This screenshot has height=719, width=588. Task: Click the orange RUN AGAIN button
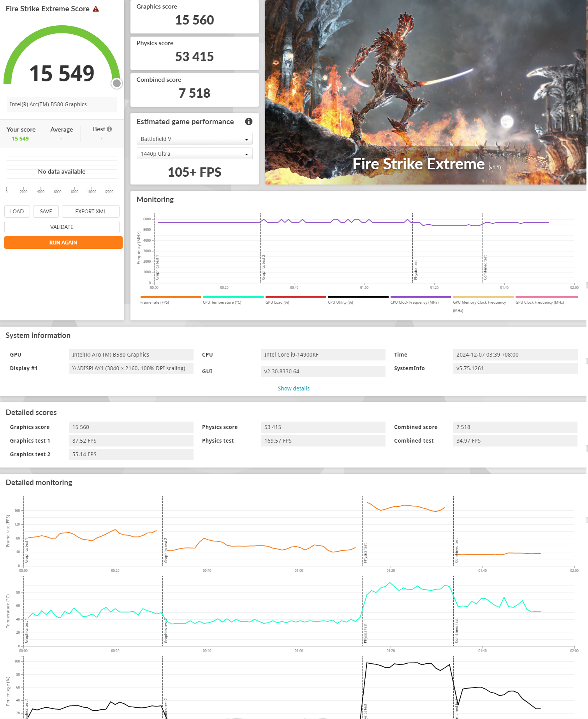pyautogui.click(x=63, y=243)
